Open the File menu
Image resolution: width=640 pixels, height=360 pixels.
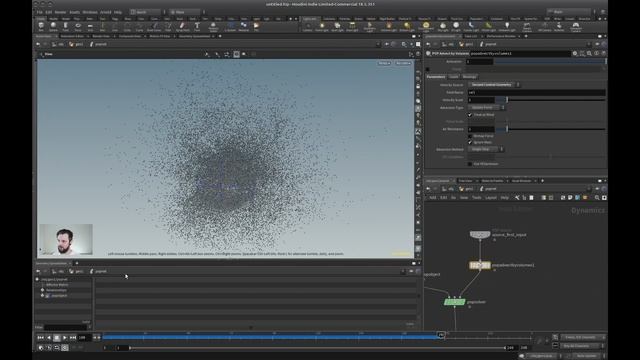(40, 12)
